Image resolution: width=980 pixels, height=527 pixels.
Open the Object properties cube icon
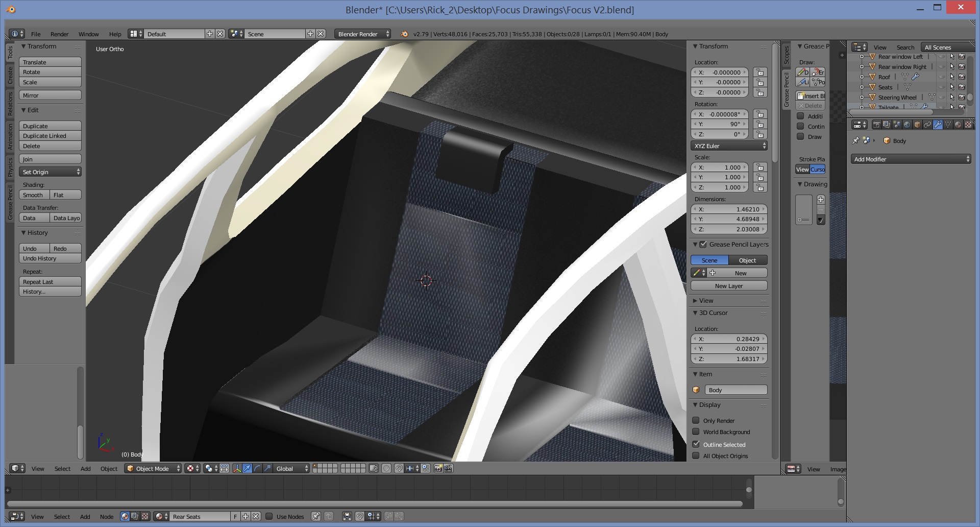(x=917, y=125)
